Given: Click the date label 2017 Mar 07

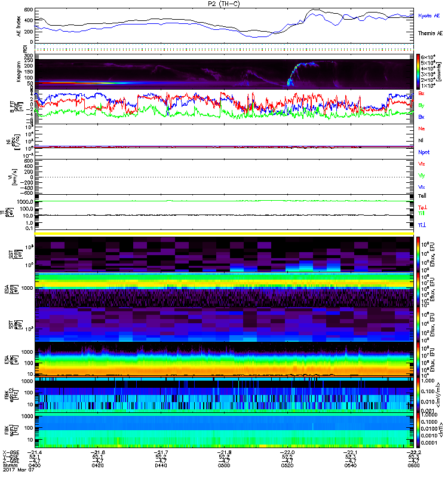Looking at the screenshot, I should click(19, 470).
